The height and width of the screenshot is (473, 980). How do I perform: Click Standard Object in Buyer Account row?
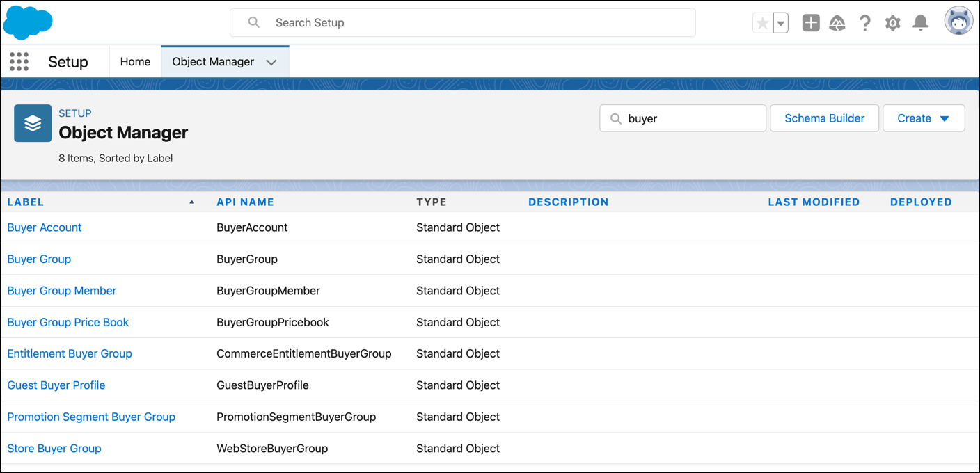tap(458, 227)
